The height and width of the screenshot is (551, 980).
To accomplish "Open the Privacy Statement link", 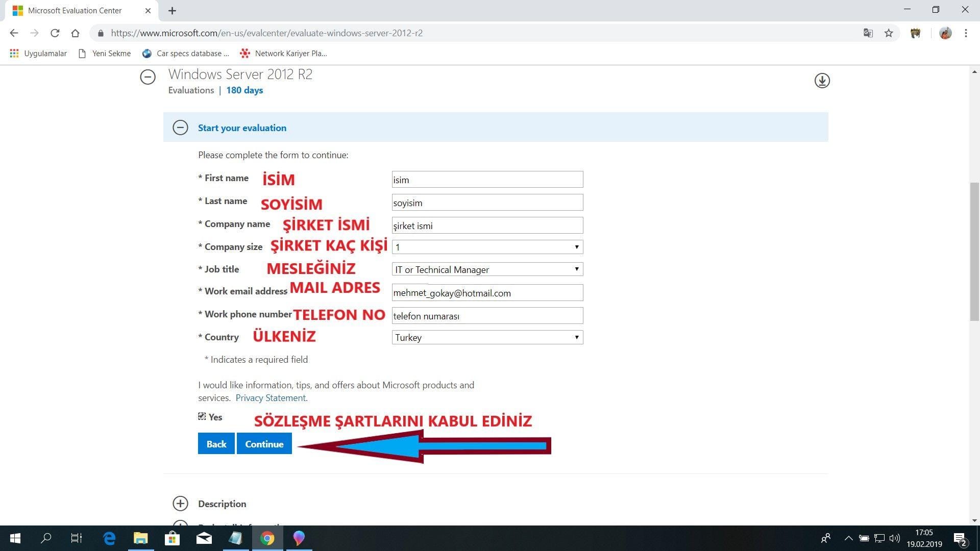I will coord(271,398).
